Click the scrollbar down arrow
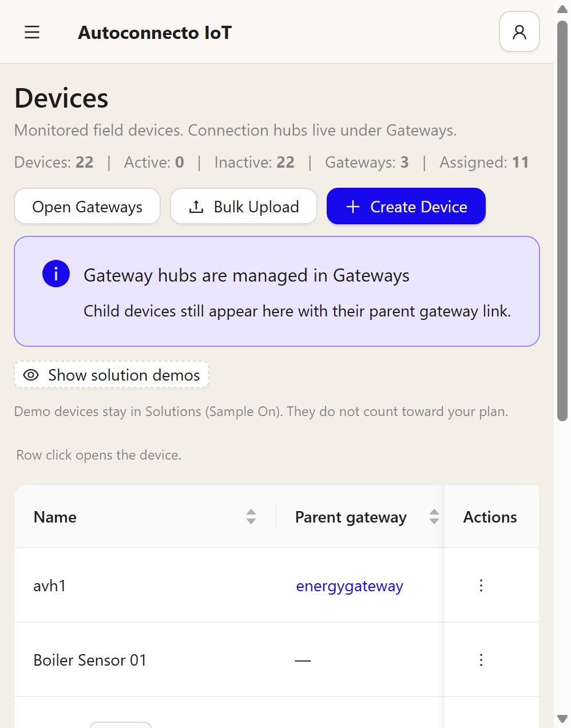571x728 pixels. 562,719
